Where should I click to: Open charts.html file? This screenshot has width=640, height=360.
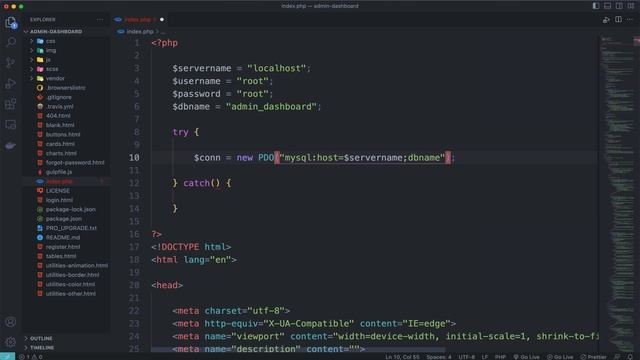tap(65, 153)
